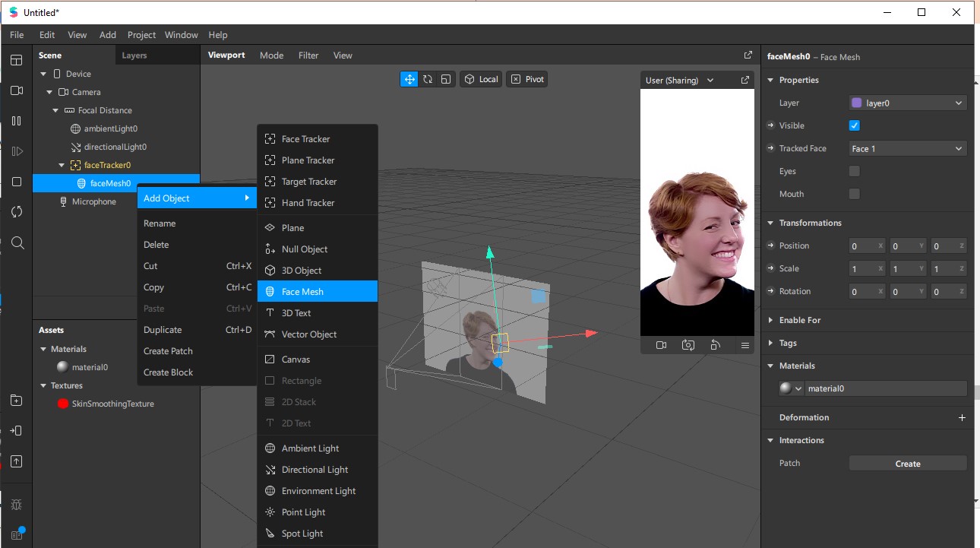The image size is (980, 548).
Task: Open the material type dropdown arrow
Action: pos(798,388)
